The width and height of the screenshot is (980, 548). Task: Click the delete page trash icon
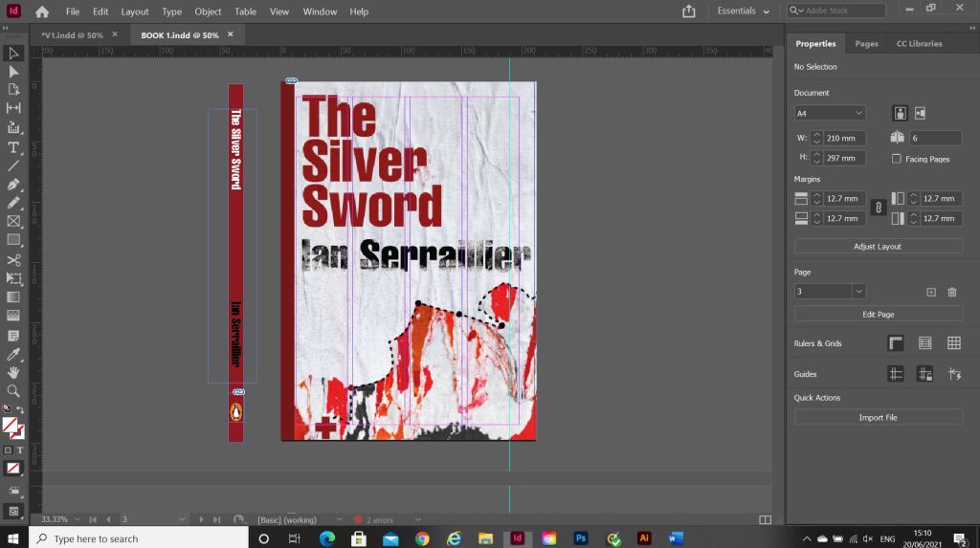click(951, 292)
